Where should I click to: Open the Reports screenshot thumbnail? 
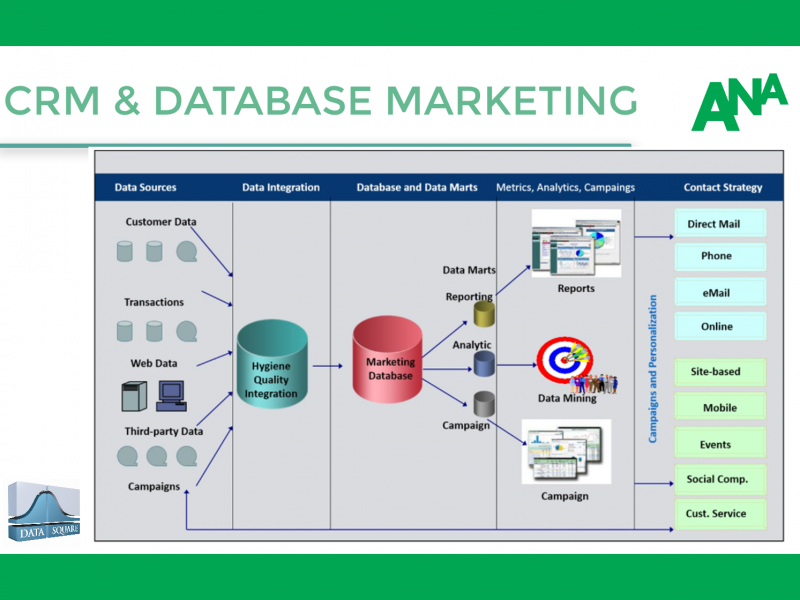(575, 242)
